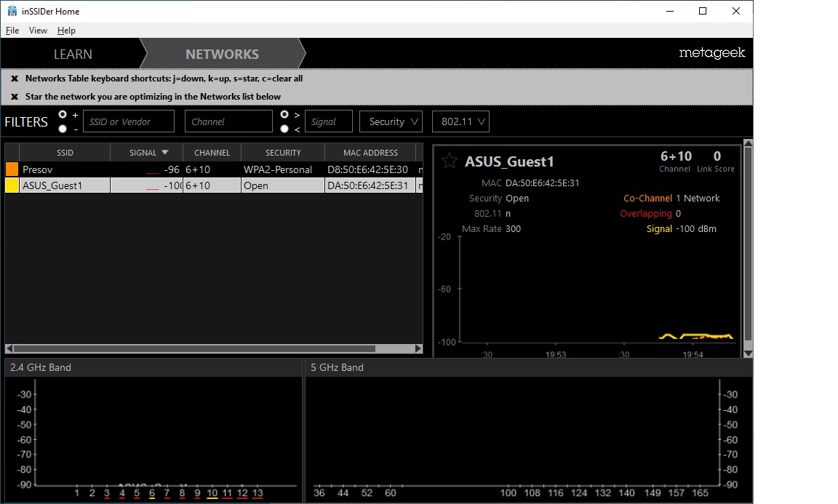Choose the greater-than signal radio button
Image resolution: width=838 pixels, height=504 pixels.
(x=284, y=115)
